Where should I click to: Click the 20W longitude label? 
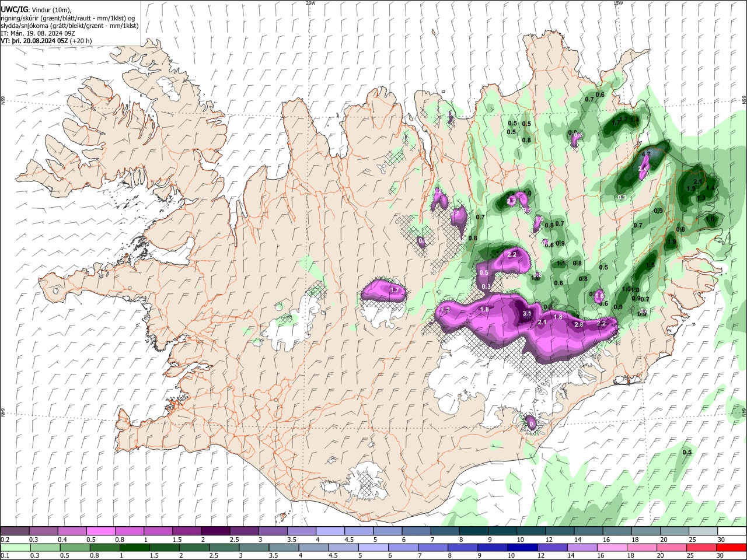pos(310,3)
